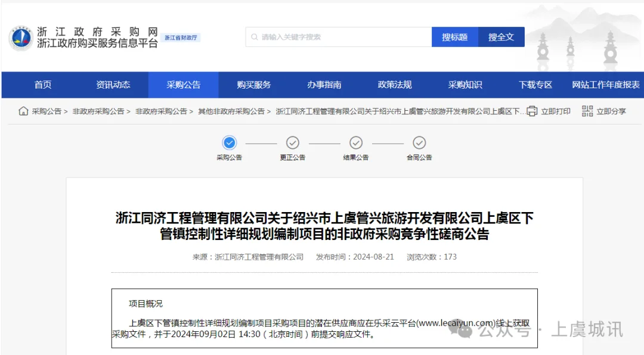Click the keyword search input field
The image size is (644, 355).
[339, 37]
